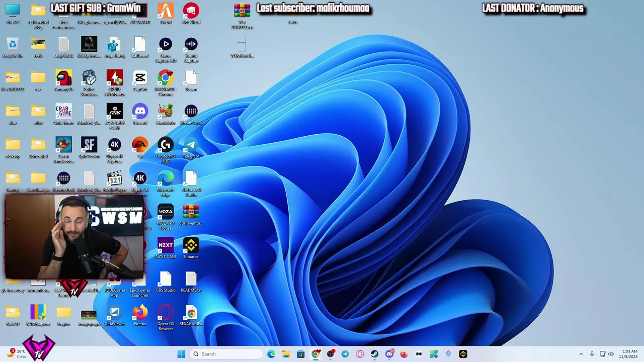Launch EA SPORTS FC 26

[x=115, y=117]
